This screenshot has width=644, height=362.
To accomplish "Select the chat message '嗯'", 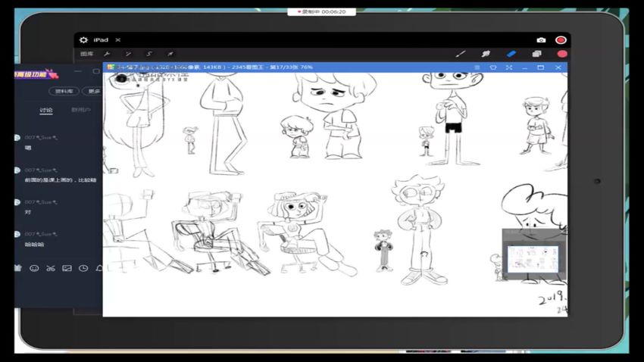I will point(28,148).
